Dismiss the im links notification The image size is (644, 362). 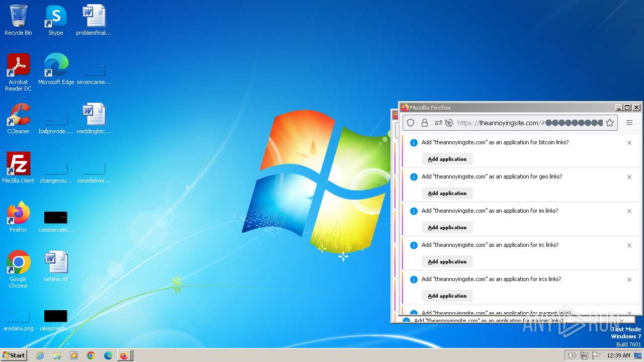click(629, 211)
